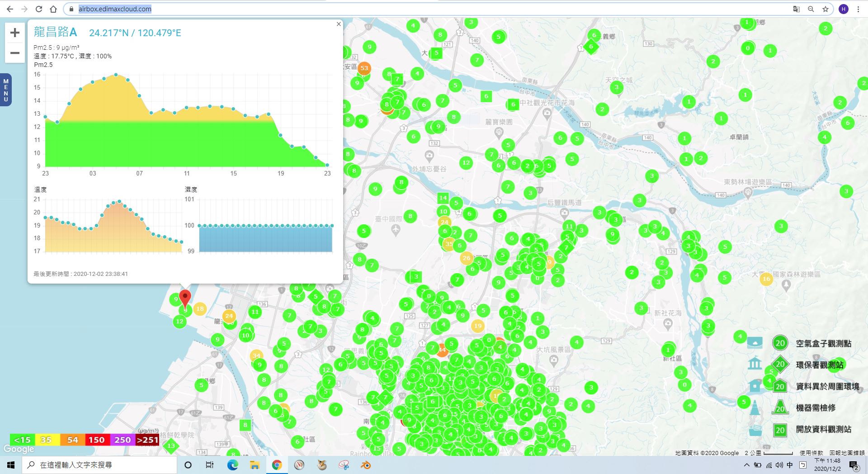
Task: Open the 回報地圖錯誤 report link
Action: point(847,453)
